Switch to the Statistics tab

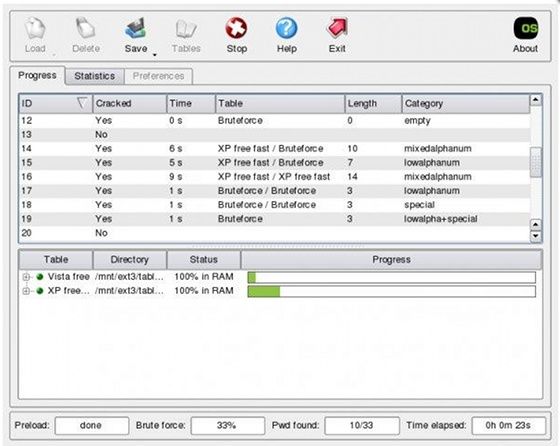[x=95, y=76]
